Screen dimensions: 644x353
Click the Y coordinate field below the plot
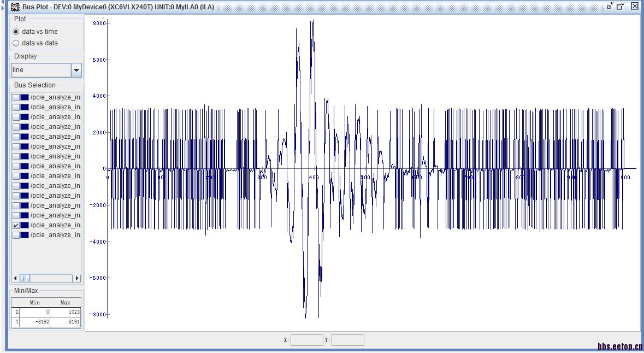pyautogui.click(x=347, y=340)
